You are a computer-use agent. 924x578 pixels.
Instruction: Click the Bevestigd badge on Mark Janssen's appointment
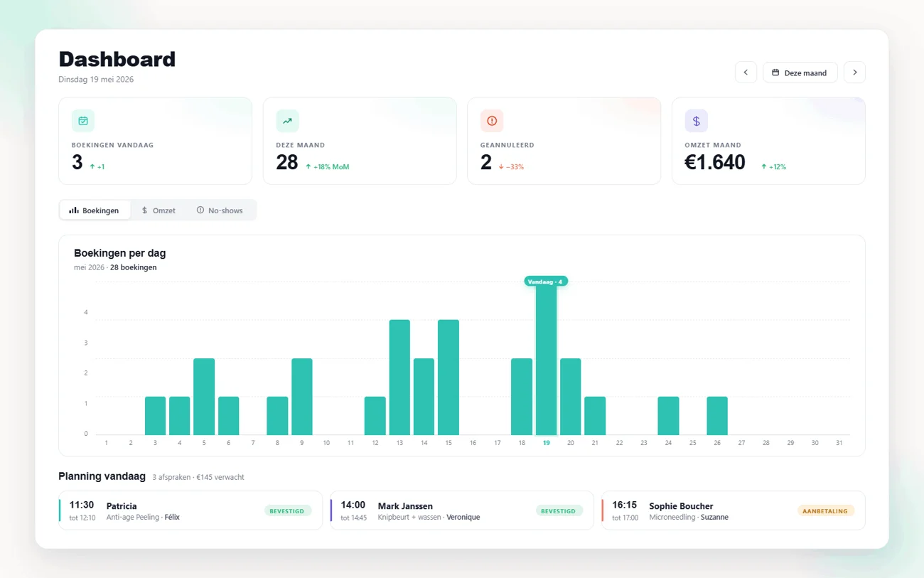(x=559, y=510)
